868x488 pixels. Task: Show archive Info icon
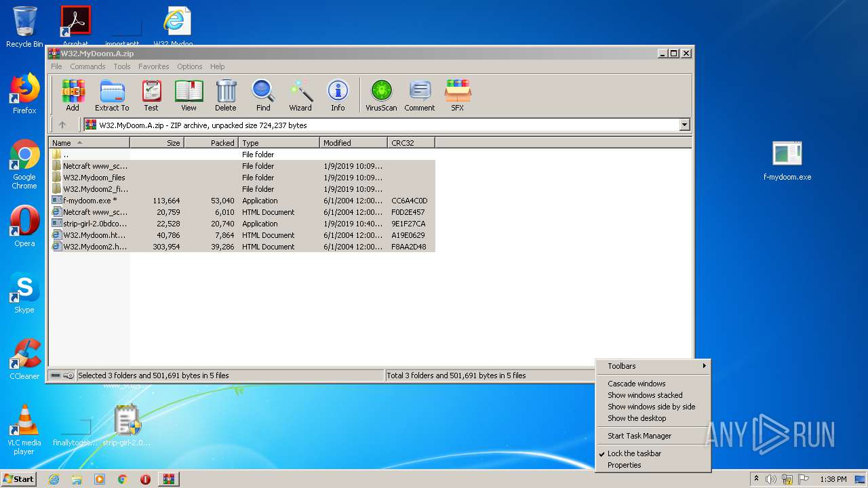(338, 95)
